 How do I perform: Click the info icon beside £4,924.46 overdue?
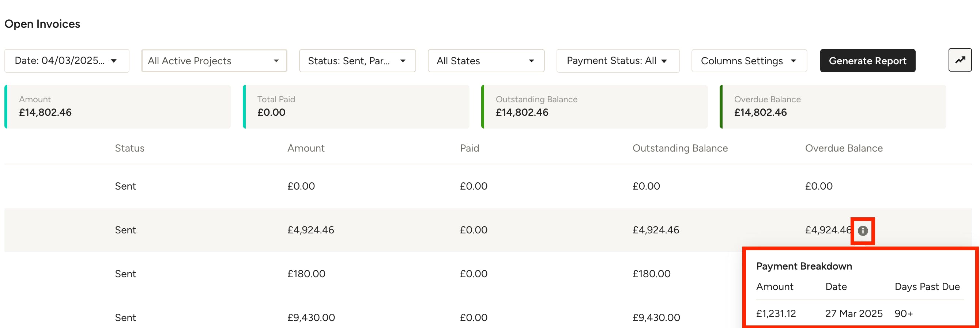[x=863, y=231]
